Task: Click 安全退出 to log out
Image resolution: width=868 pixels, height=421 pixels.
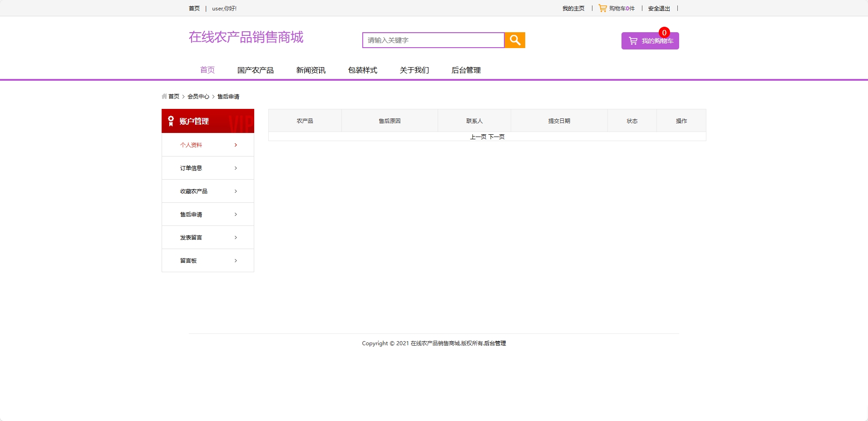Action: pyautogui.click(x=659, y=8)
